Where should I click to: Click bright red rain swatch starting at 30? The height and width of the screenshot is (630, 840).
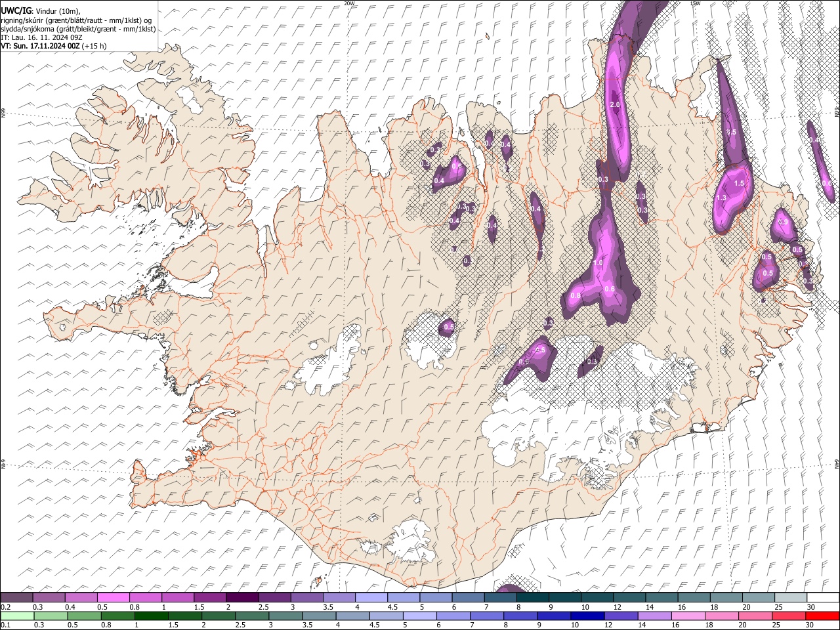[822, 616]
